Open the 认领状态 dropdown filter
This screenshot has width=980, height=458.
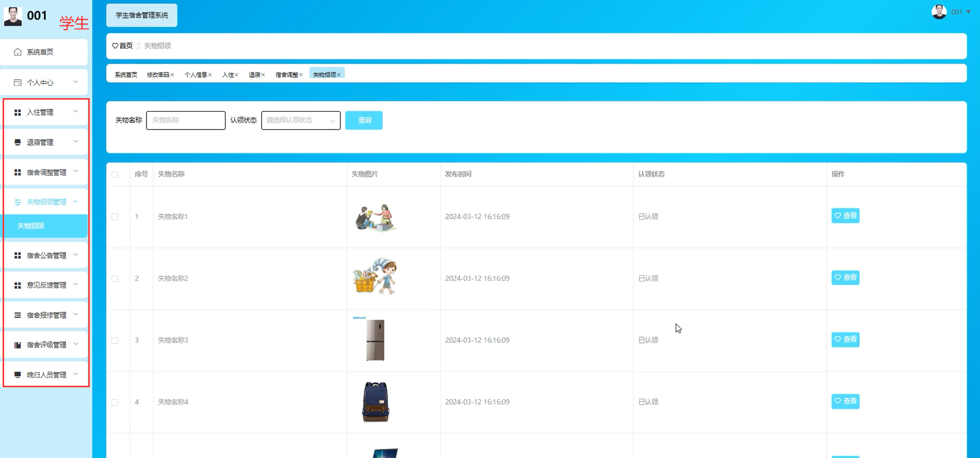pos(301,120)
